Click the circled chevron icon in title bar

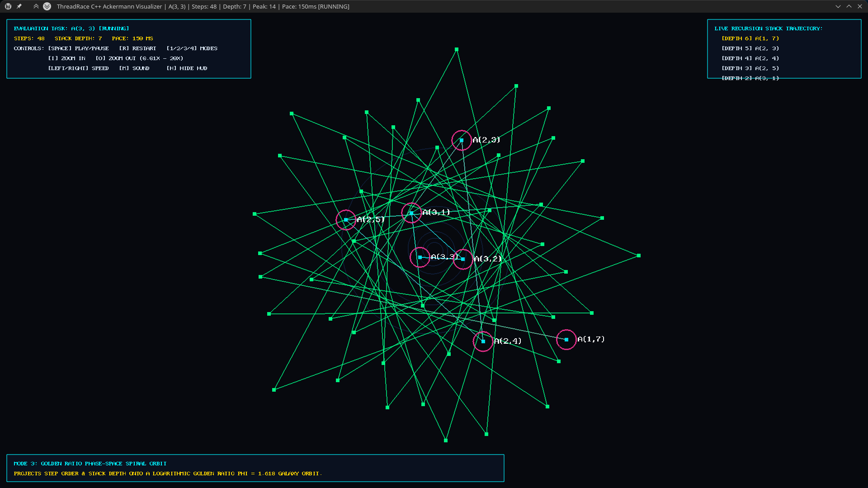pyautogui.click(x=47, y=6)
